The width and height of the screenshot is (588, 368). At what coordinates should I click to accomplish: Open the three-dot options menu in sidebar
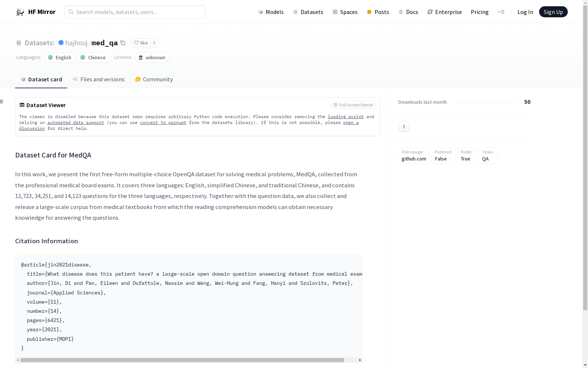click(404, 127)
